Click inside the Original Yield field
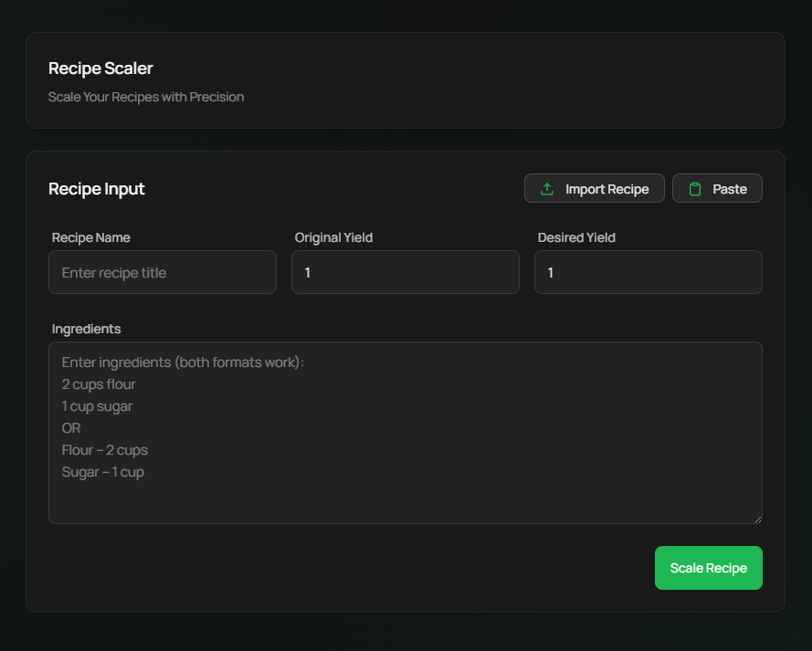This screenshot has width=812, height=651. (x=405, y=272)
